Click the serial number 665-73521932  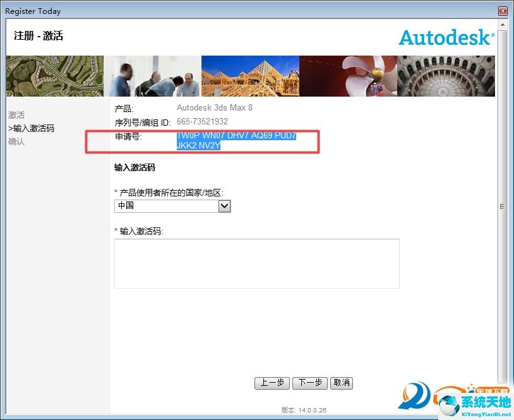coord(202,122)
